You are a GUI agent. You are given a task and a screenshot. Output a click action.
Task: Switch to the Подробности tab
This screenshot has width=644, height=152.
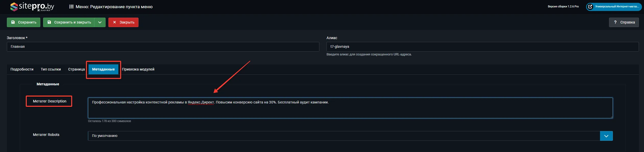(x=22, y=69)
